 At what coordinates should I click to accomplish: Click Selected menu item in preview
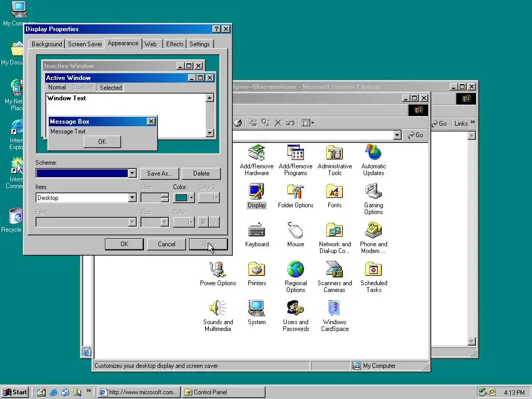coord(111,87)
